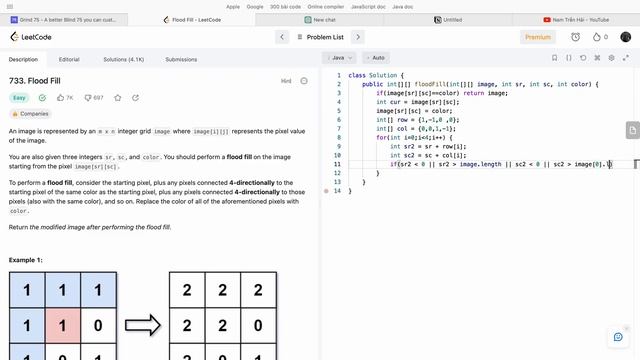Like the problem with thumbs up 7K
Viewport: 640px width, 360px height.
click(x=65, y=98)
